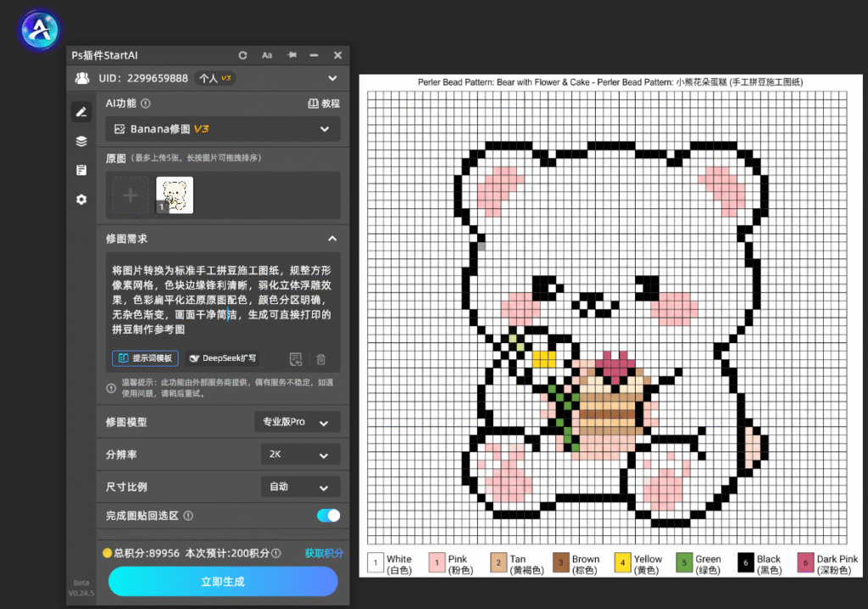Toggle the 完成图贴回选区 switch
This screenshot has width=868, height=609.
[x=328, y=516]
